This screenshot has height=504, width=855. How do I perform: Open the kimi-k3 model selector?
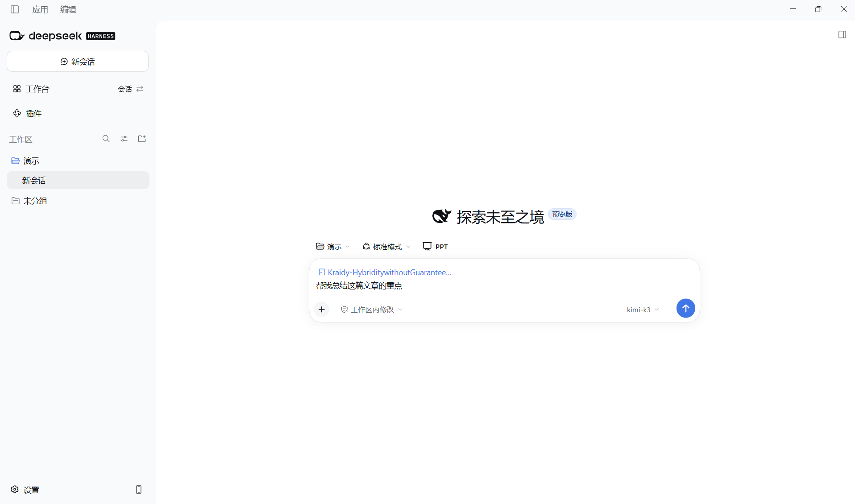pos(643,310)
